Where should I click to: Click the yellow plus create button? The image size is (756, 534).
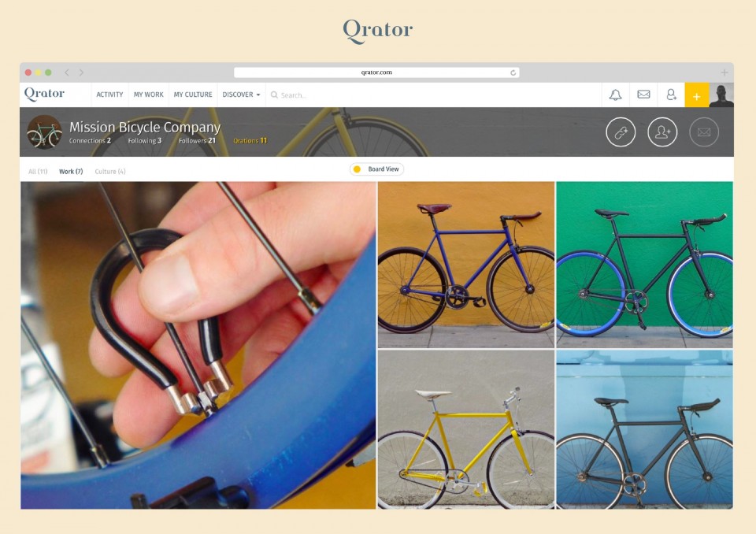point(697,95)
